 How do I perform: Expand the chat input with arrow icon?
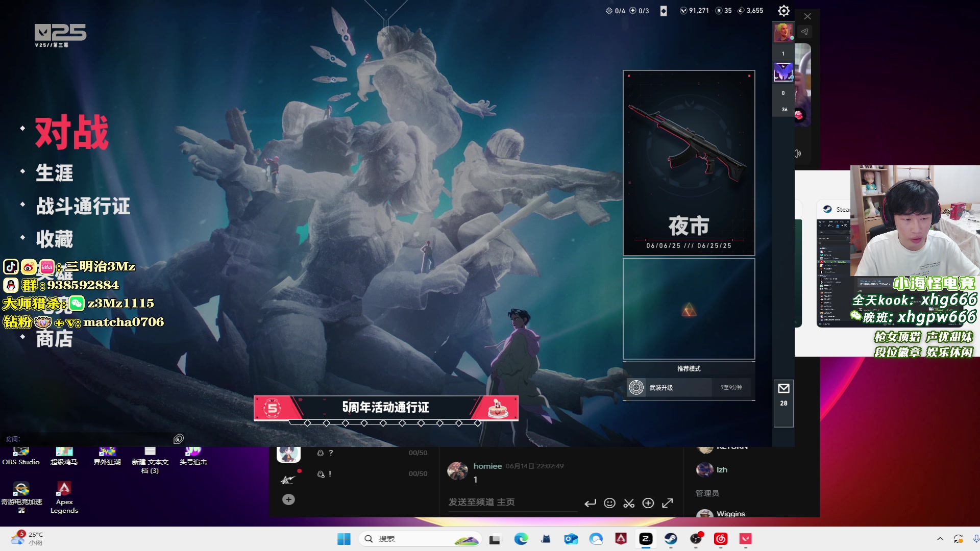click(667, 503)
